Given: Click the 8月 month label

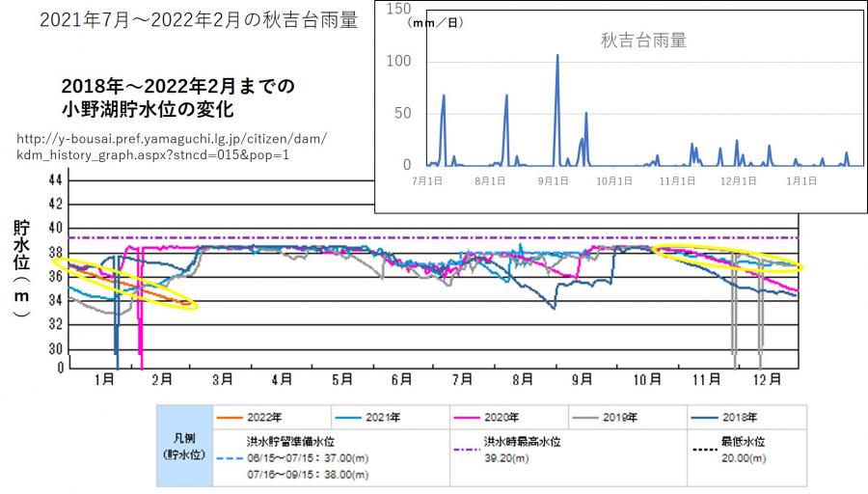Looking at the screenshot, I should click(522, 379).
